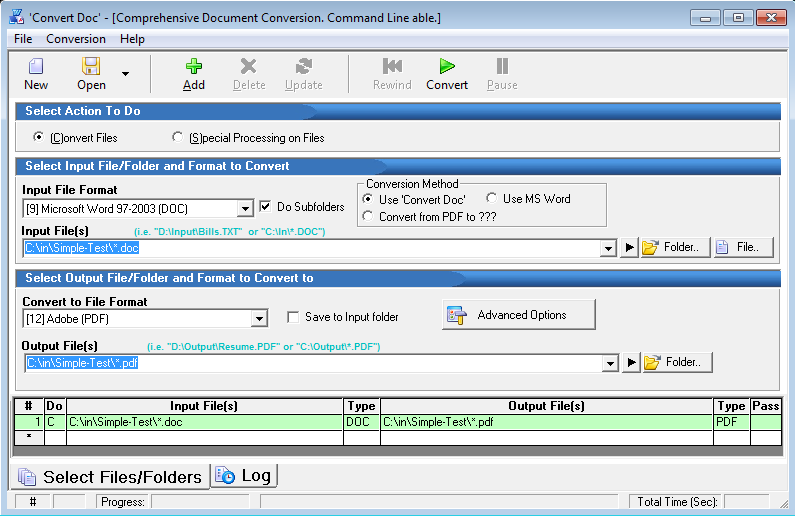Select Special Processing on Files option

[178, 137]
